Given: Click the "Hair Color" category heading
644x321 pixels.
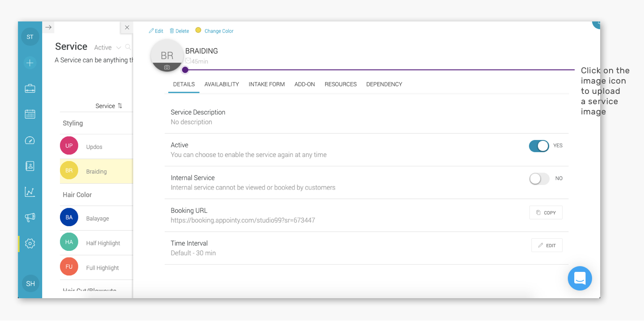Looking at the screenshot, I should click(x=77, y=194).
